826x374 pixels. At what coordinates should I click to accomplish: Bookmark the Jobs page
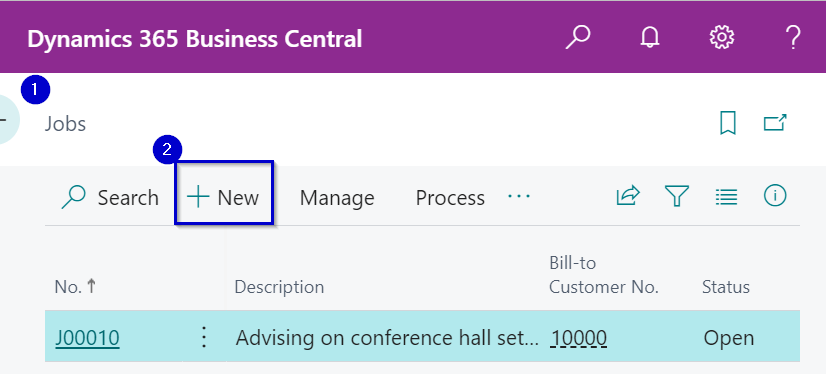click(x=727, y=123)
